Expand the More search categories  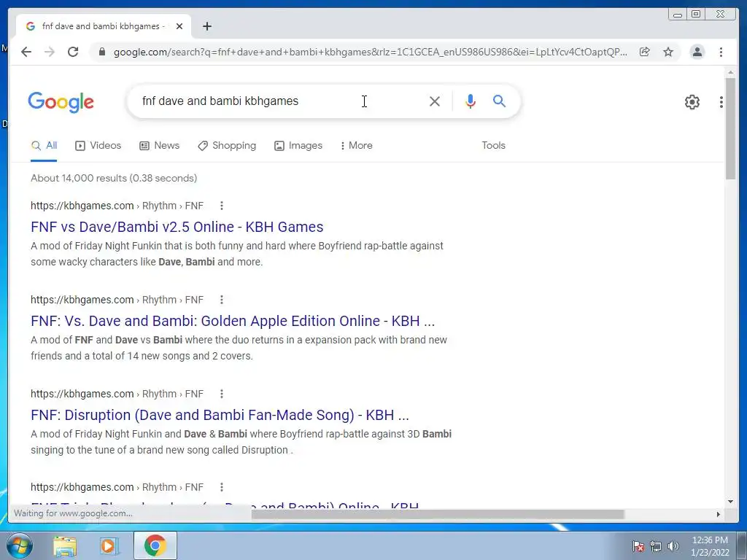click(356, 146)
